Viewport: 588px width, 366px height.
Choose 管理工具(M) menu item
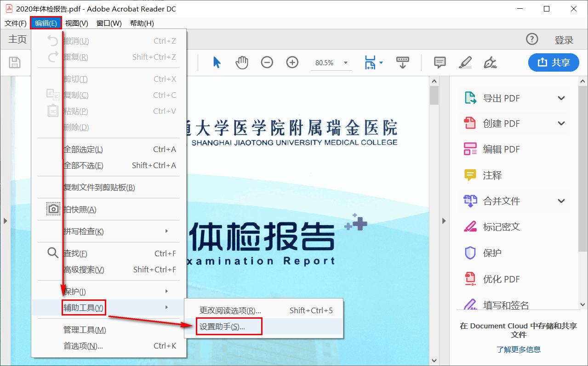(108, 330)
